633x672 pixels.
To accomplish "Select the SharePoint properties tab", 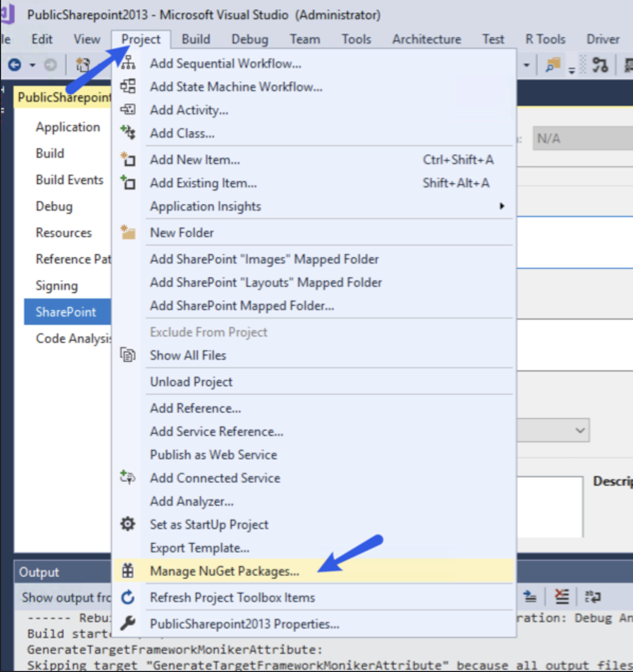I will (68, 312).
